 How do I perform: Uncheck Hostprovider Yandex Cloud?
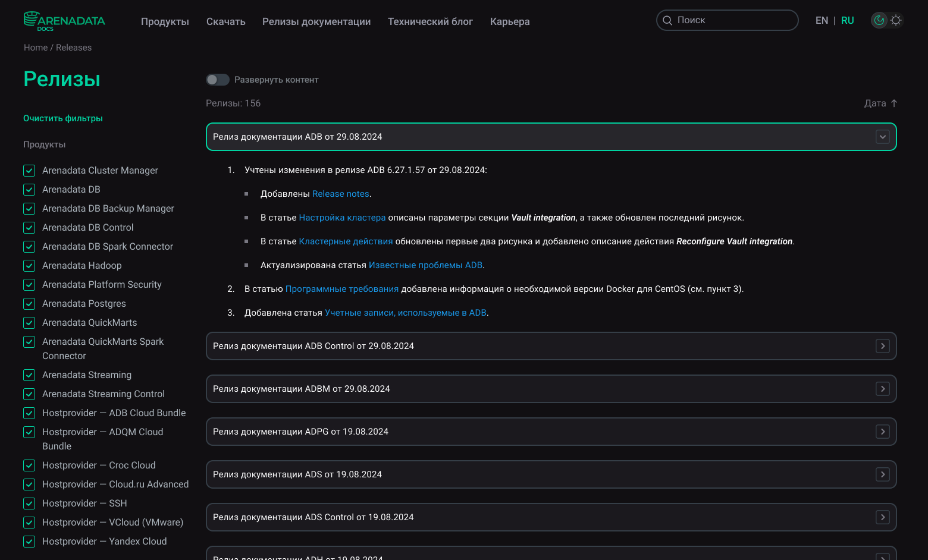29,542
